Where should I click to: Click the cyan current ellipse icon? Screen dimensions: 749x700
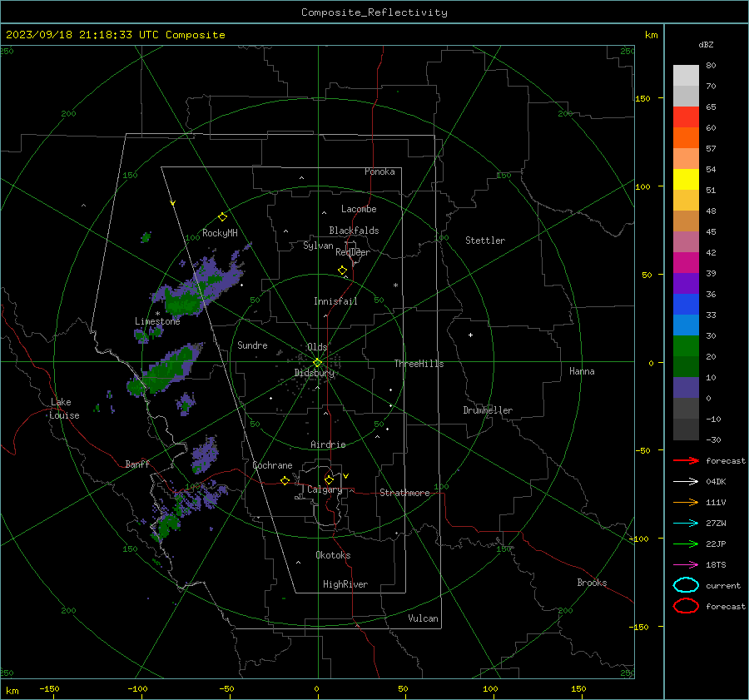click(x=686, y=585)
